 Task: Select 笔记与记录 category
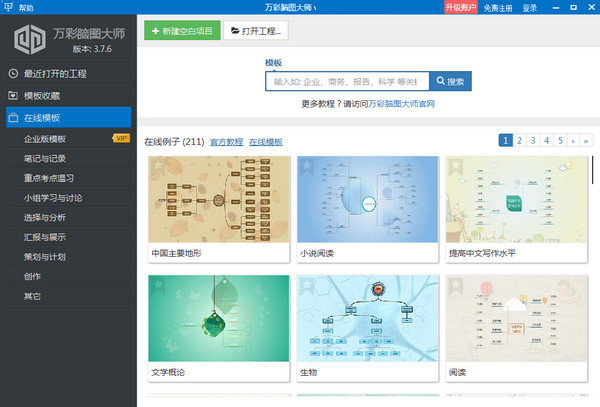pyautogui.click(x=45, y=158)
